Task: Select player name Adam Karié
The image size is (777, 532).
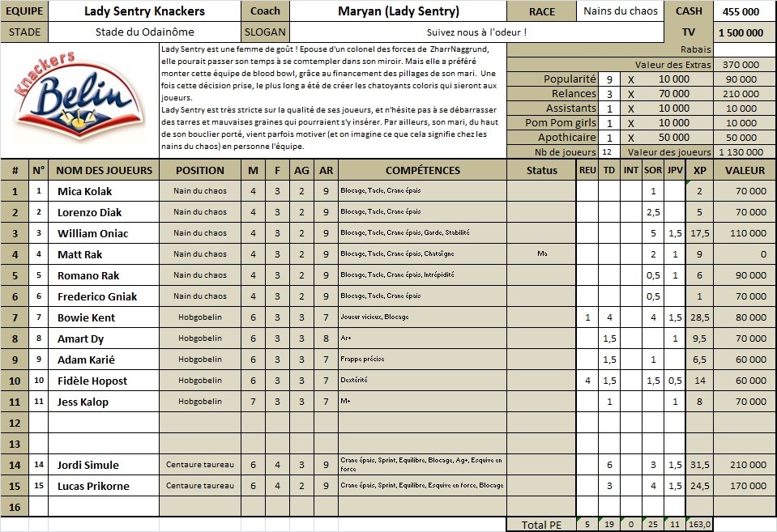Action: [86, 360]
